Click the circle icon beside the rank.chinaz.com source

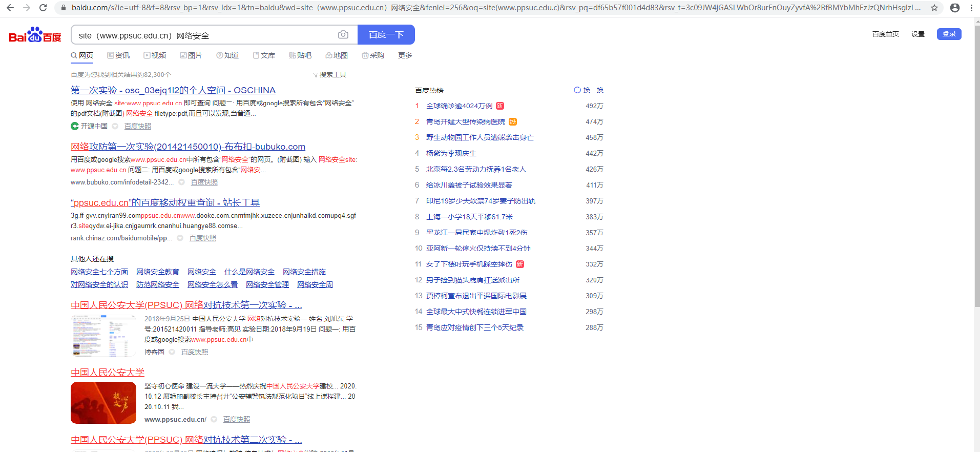point(180,238)
